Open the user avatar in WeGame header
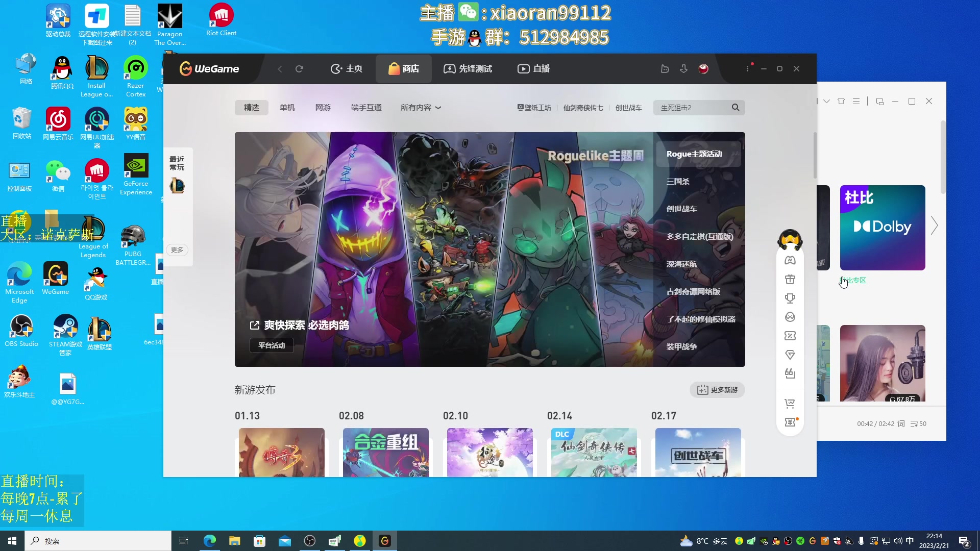The height and width of the screenshot is (551, 980). pos(703,69)
